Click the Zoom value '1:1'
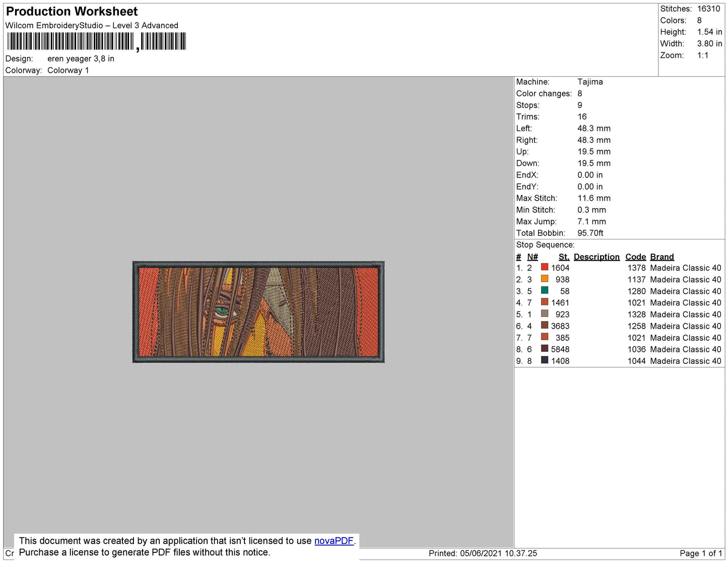Viewport: 728px width, 563px height. pyautogui.click(x=703, y=55)
